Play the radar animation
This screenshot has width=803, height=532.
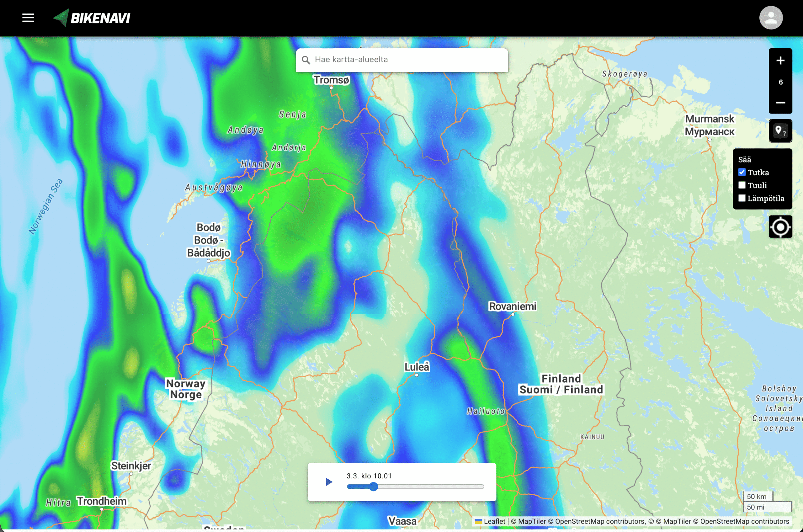point(328,482)
